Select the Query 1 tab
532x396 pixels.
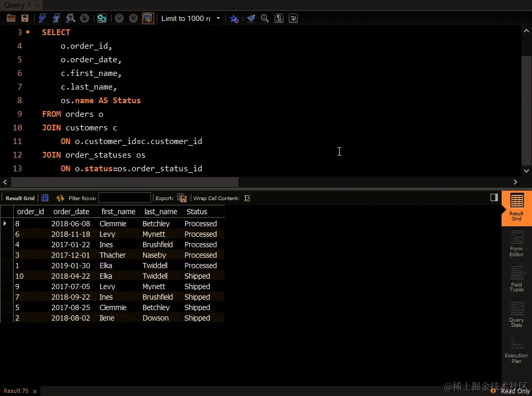pyautogui.click(x=17, y=5)
